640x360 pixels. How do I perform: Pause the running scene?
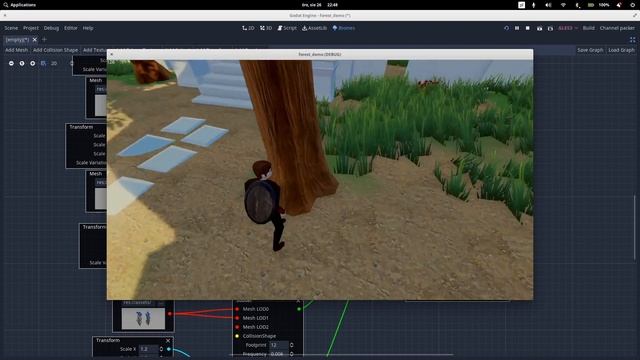(x=517, y=28)
